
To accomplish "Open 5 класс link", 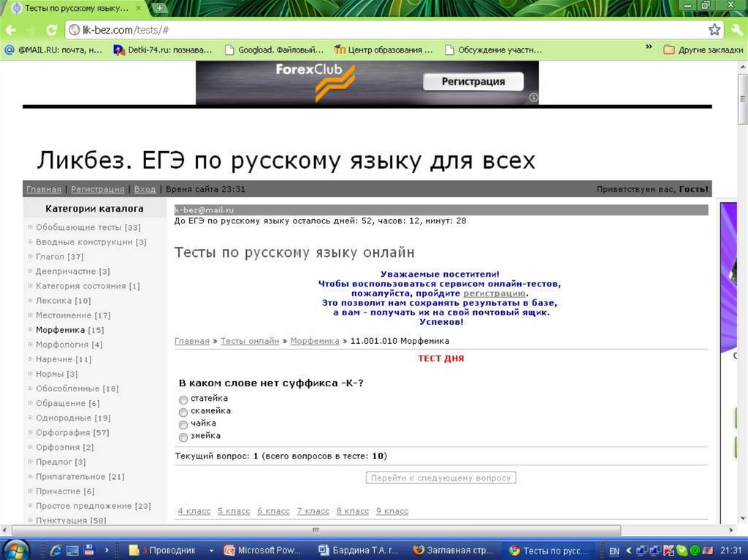I will pyautogui.click(x=234, y=511).
